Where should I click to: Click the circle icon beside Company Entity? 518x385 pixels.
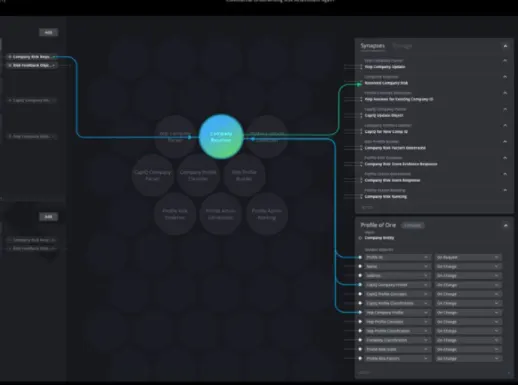pos(360,238)
